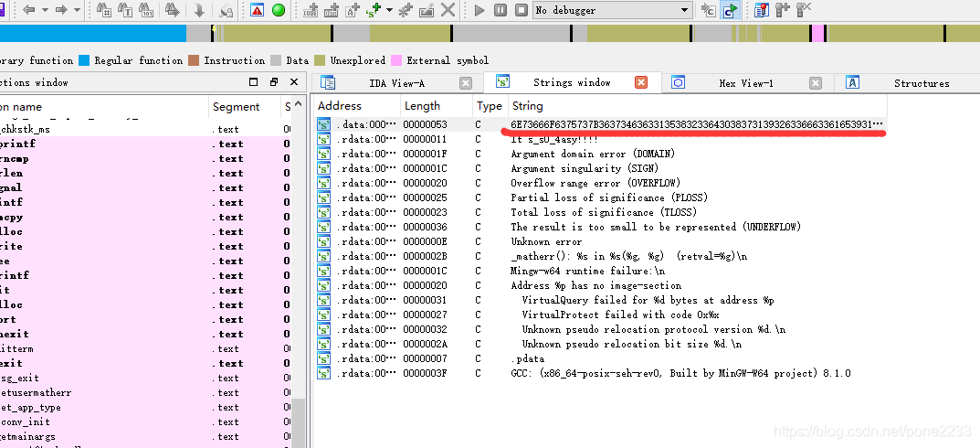Image resolution: width=980 pixels, height=448 pixels.
Task: Expand the string type dropdown arrow
Action: (389, 10)
